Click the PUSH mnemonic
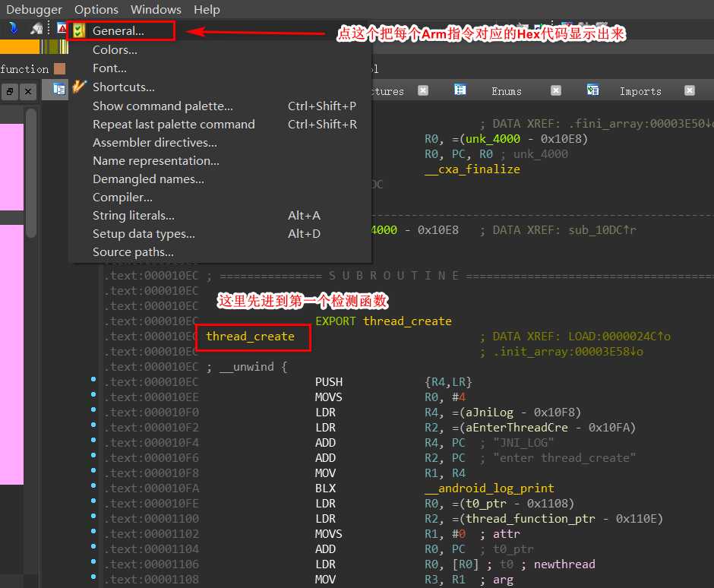This screenshot has height=588, width=714. click(329, 382)
